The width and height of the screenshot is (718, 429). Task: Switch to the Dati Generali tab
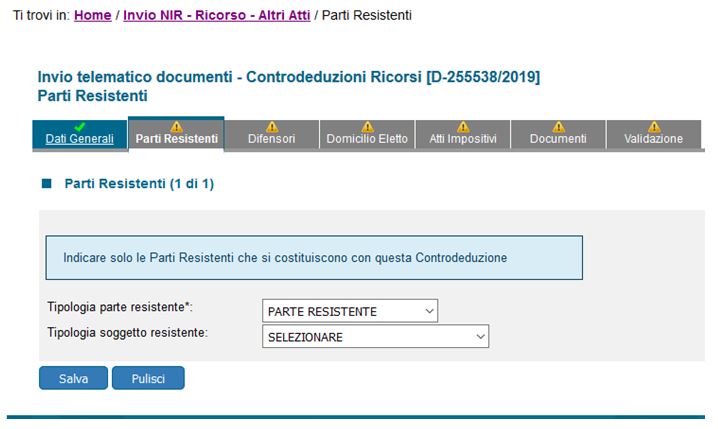pyautogui.click(x=80, y=140)
